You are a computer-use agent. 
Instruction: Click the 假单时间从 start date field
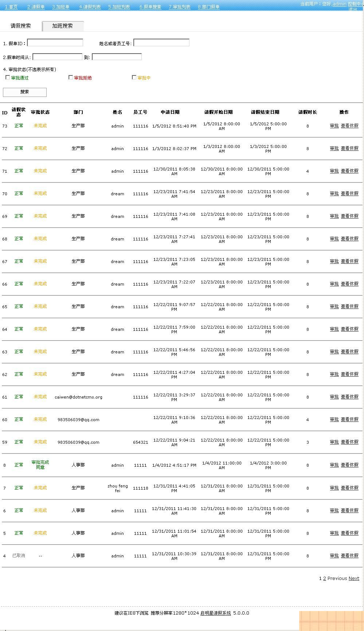[58, 57]
